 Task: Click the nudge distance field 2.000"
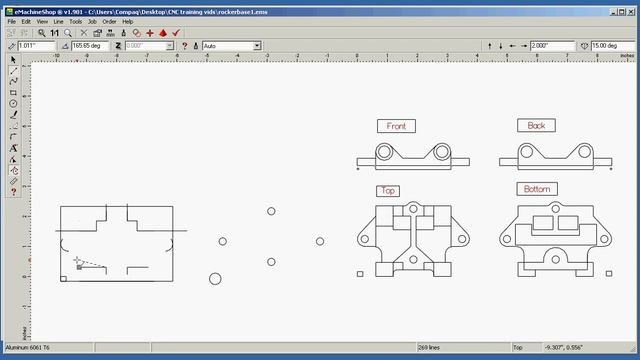click(553, 46)
